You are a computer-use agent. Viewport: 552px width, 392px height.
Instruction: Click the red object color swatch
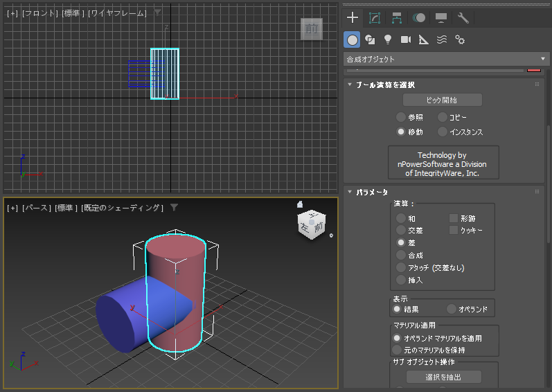coord(534,71)
